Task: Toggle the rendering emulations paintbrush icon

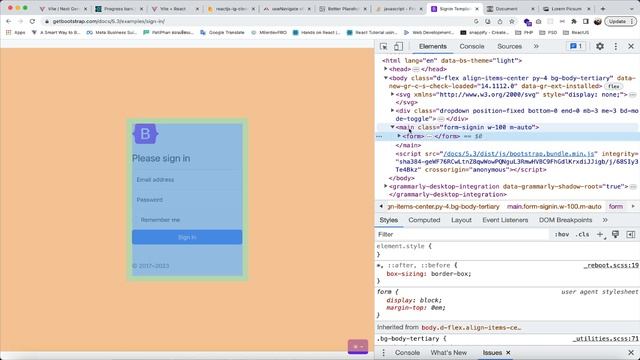Action: (615, 234)
